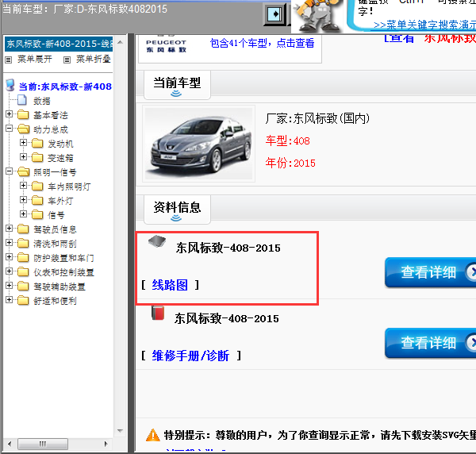Viewport: 476px width, 454px height.
Task: Click the 基本看法 folder icon
Action: 23,114
